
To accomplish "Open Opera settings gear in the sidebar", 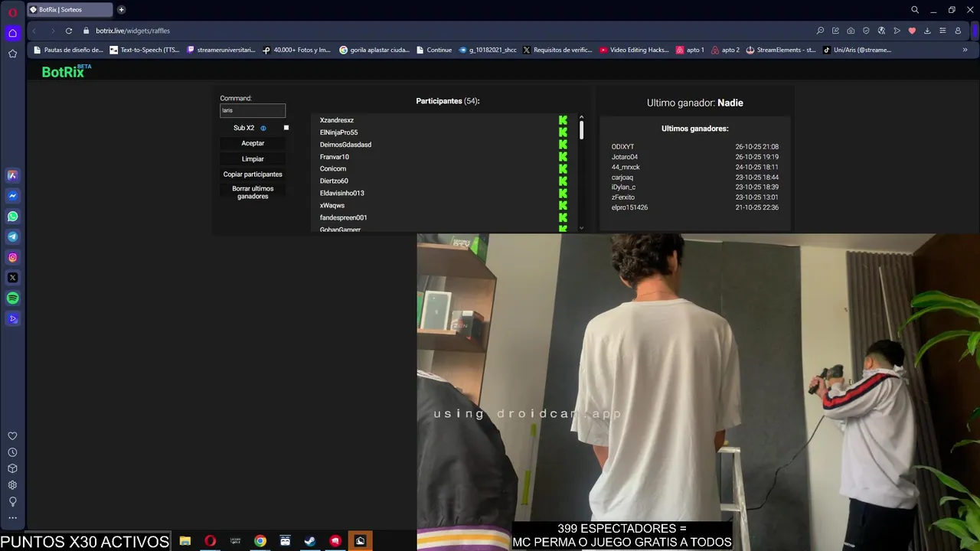I will coord(12,485).
